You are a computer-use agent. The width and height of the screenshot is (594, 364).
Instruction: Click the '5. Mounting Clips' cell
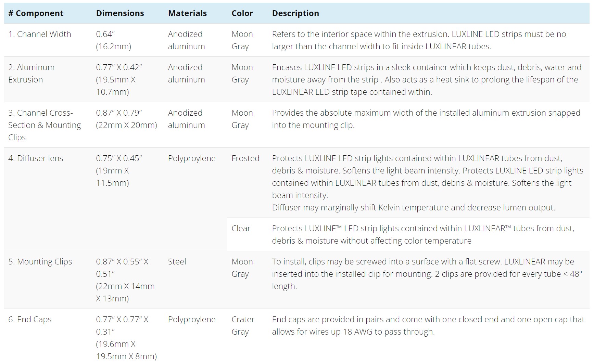(40, 262)
